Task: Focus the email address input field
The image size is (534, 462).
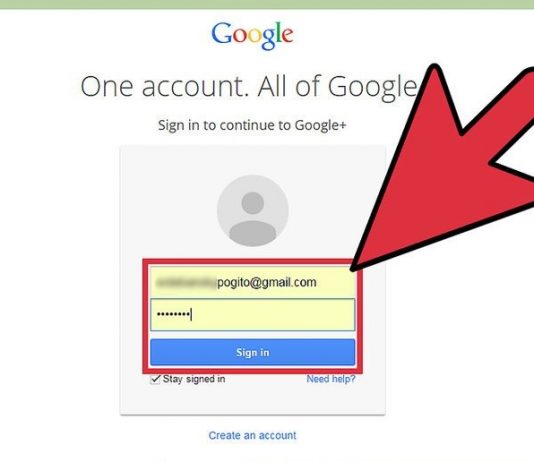Action: click(252, 282)
